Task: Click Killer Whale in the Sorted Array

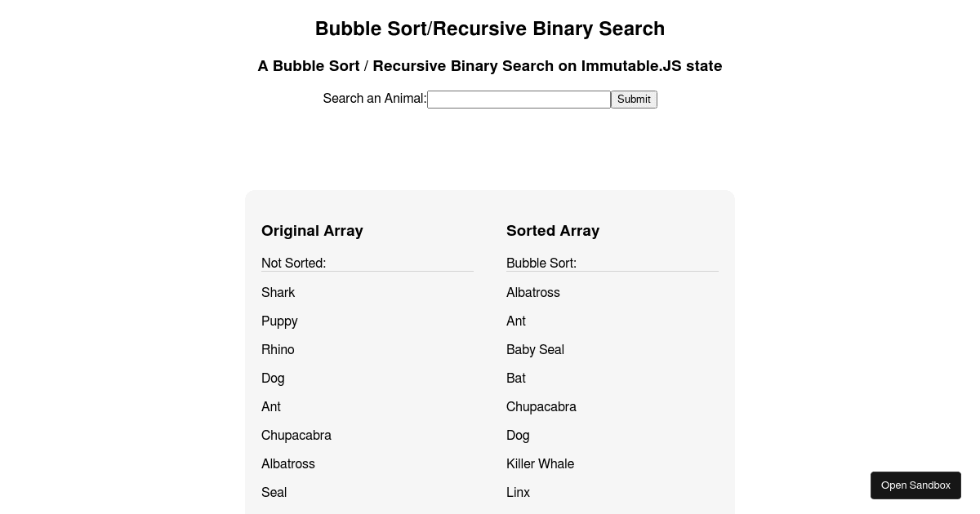Action: (540, 463)
